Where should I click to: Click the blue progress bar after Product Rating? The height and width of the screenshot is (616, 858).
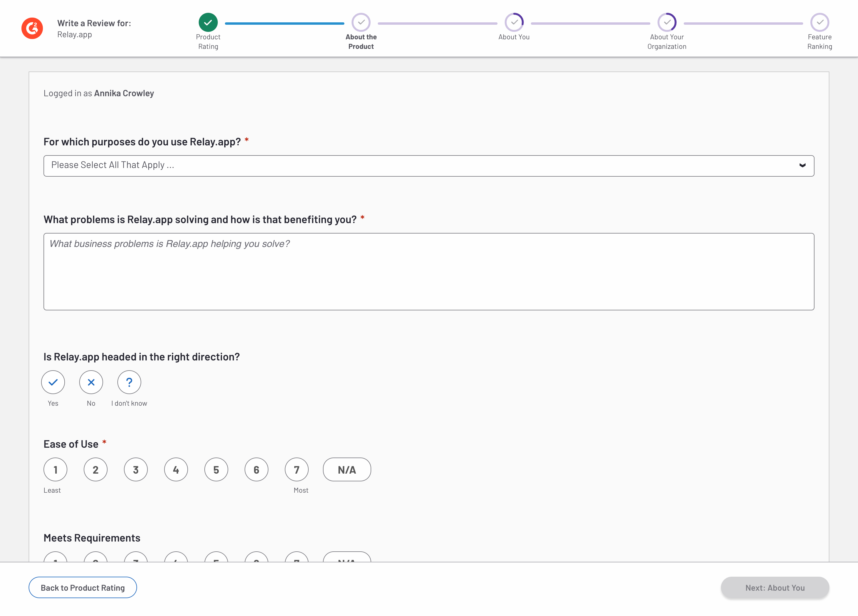click(x=285, y=24)
